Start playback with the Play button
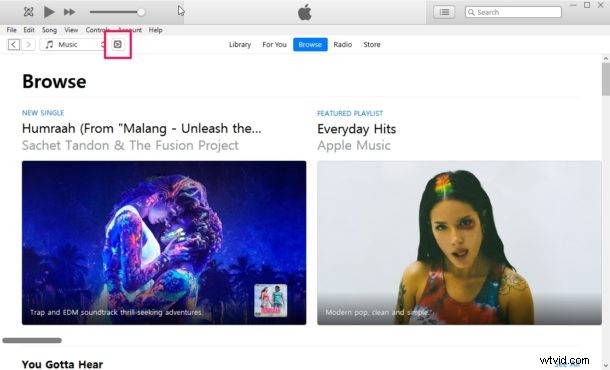610x370 pixels. (49, 12)
